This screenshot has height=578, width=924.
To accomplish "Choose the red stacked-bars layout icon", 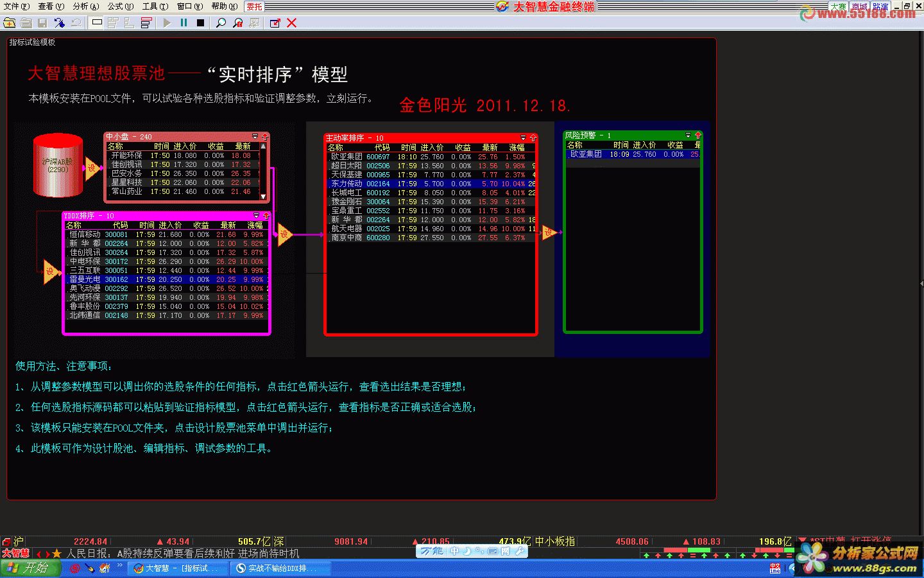I will (146, 23).
